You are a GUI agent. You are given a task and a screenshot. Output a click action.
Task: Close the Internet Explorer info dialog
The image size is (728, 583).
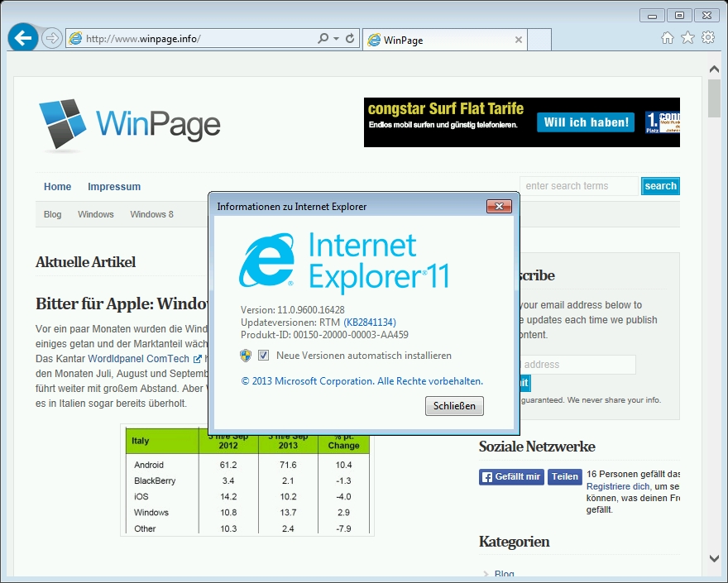click(x=499, y=206)
